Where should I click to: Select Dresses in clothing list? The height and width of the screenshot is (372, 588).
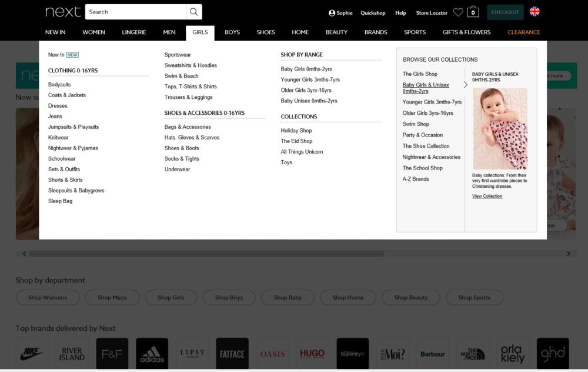pyautogui.click(x=58, y=106)
